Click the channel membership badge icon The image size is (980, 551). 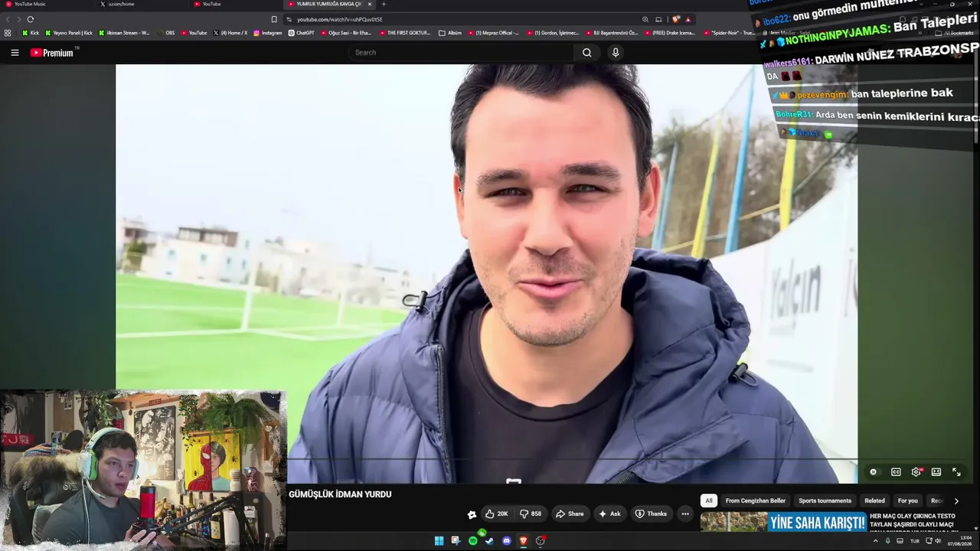pyautogui.click(x=472, y=514)
